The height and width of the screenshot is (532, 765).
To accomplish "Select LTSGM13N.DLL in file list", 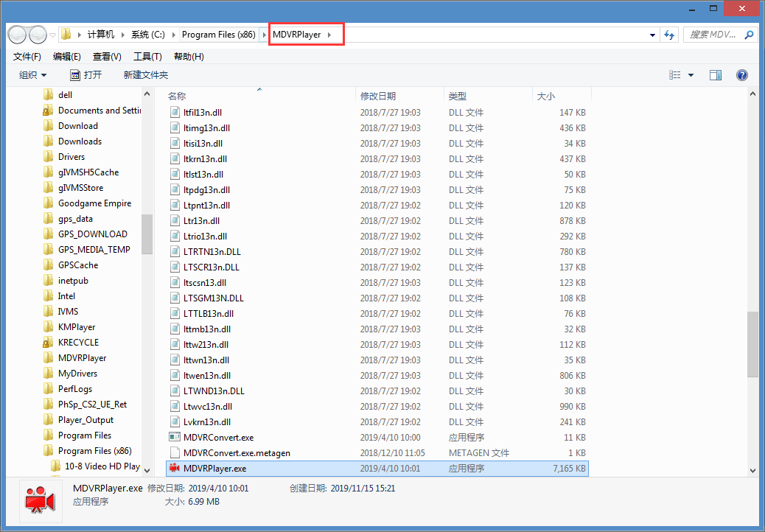I will click(213, 298).
